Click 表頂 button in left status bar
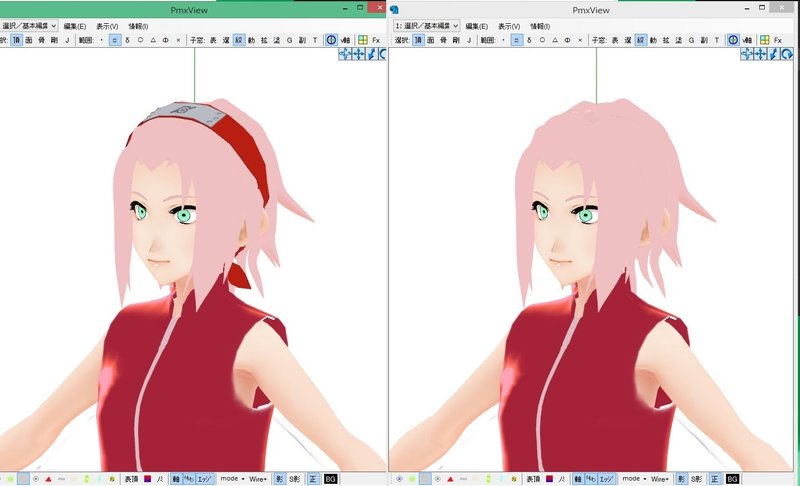 coord(132,479)
